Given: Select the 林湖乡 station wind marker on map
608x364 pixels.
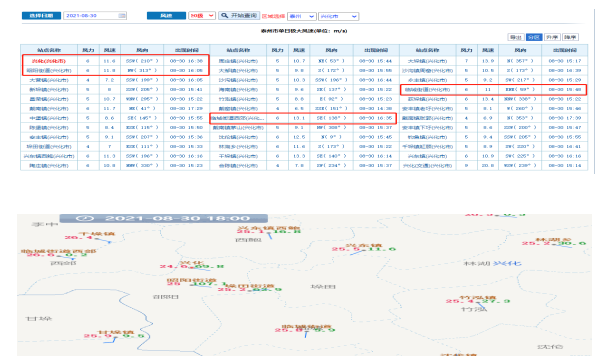Looking at the screenshot, I should (x=553, y=242).
